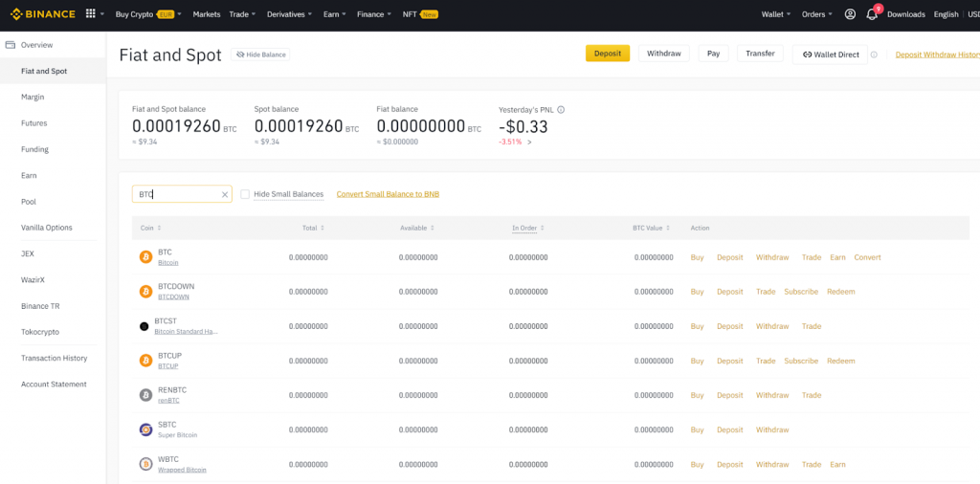Image resolution: width=980 pixels, height=484 pixels.
Task: Click the Transfer button
Action: coord(760,54)
